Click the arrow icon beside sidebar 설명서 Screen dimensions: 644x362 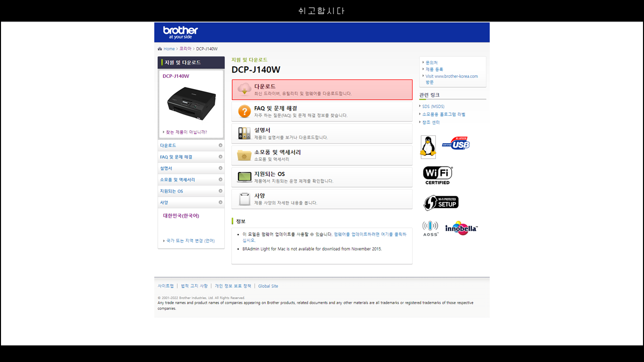click(220, 168)
